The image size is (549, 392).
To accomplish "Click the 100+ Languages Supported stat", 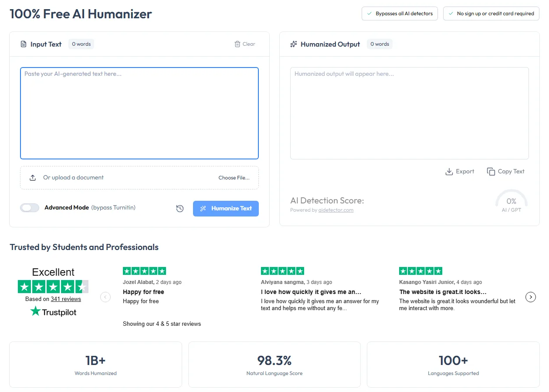I will click(453, 365).
